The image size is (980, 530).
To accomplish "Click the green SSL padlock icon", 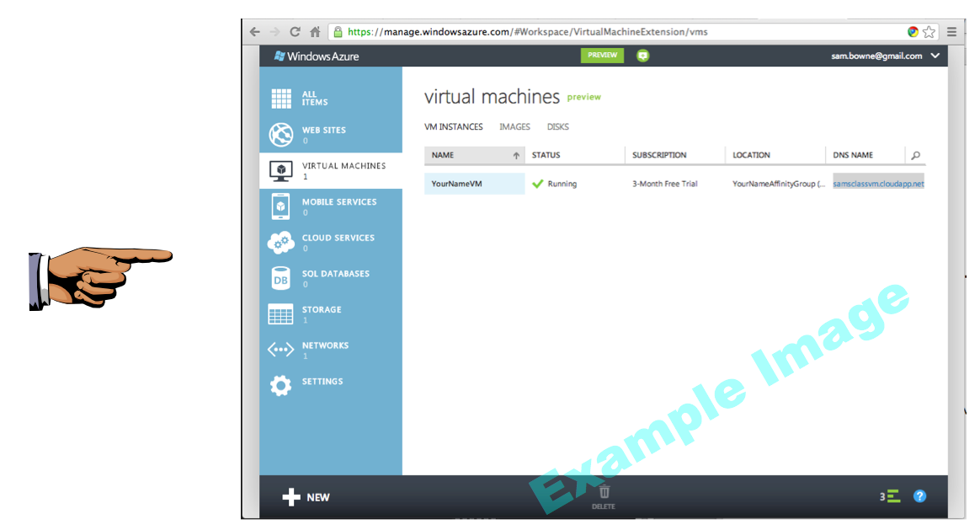I will tap(338, 32).
